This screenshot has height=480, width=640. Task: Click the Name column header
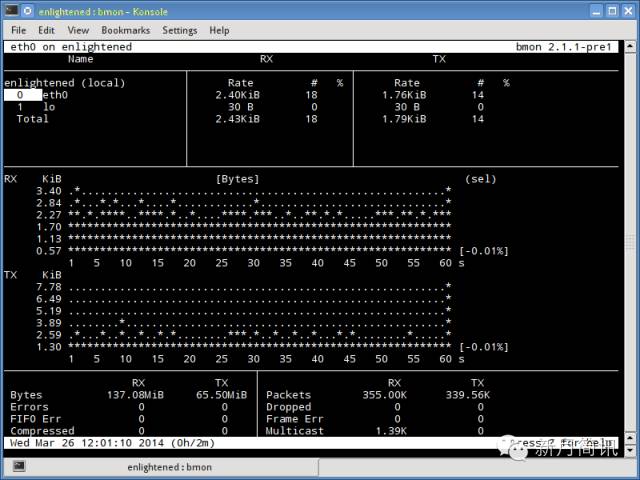pyautogui.click(x=80, y=59)
